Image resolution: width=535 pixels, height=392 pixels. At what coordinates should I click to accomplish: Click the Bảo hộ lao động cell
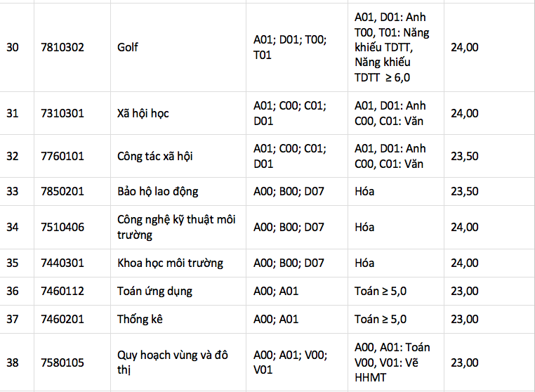pos(158,191)
